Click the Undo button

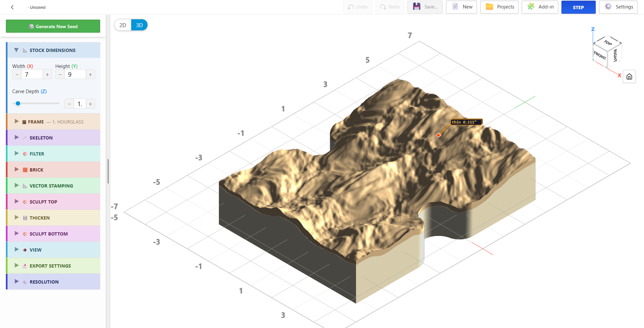point(358,7)
